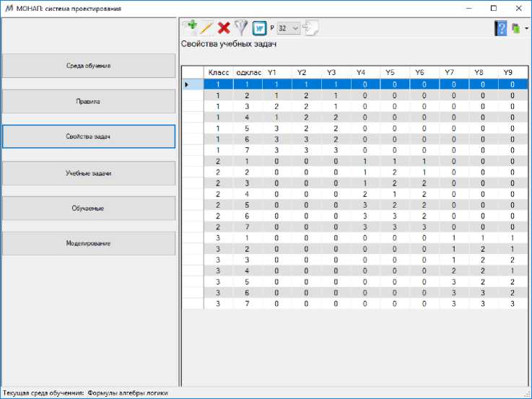Click the МОНАП application icon in title bar

point(9,8)
